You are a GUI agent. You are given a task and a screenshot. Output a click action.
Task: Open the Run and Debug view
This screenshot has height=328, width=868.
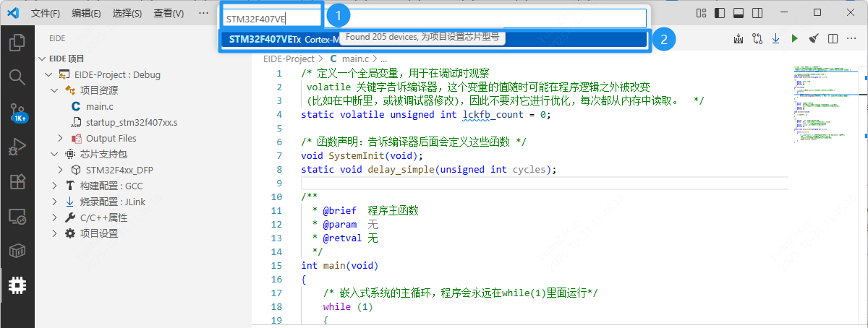coord(17,147)
